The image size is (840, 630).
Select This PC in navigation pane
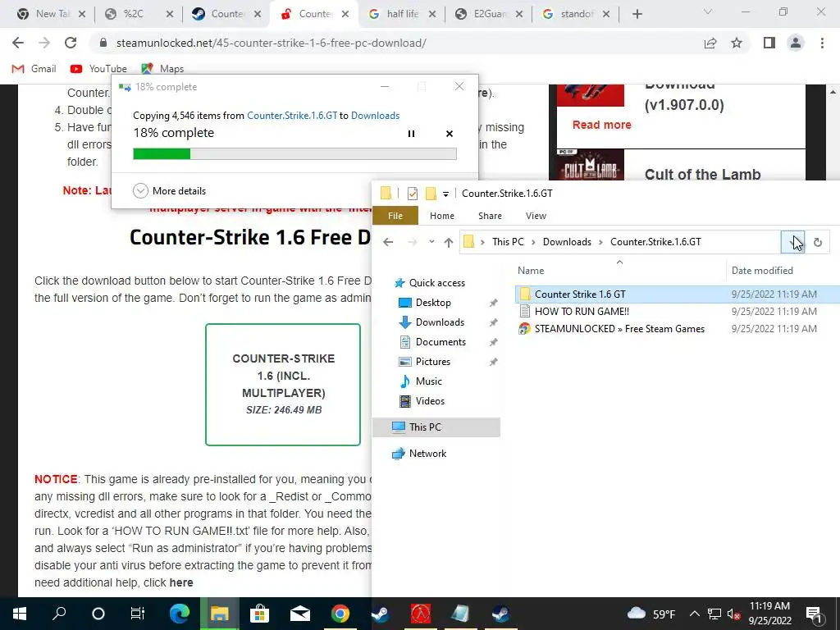436,427
